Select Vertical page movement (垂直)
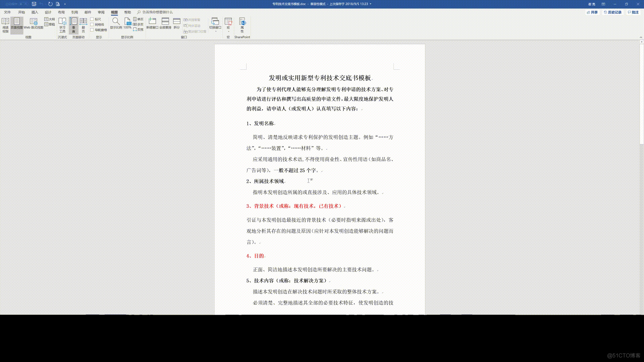This screenshot has height=362, width=644. coord(74,25)
